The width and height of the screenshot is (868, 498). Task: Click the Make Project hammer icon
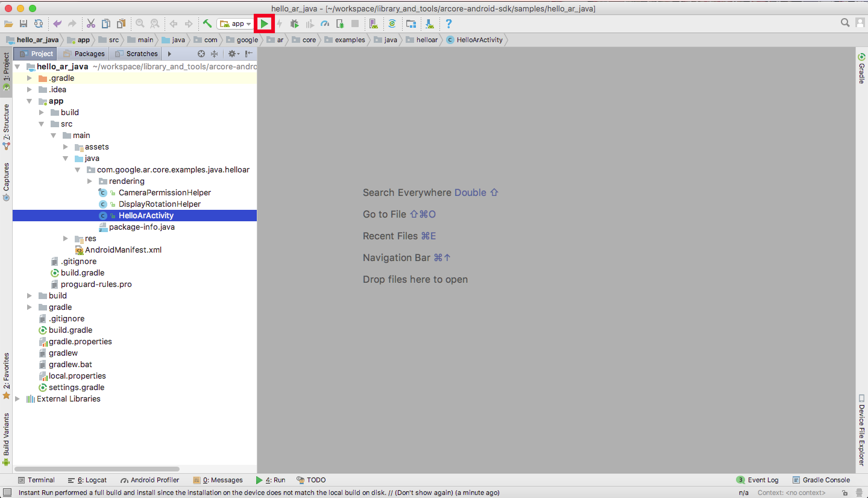pos(207,24)
